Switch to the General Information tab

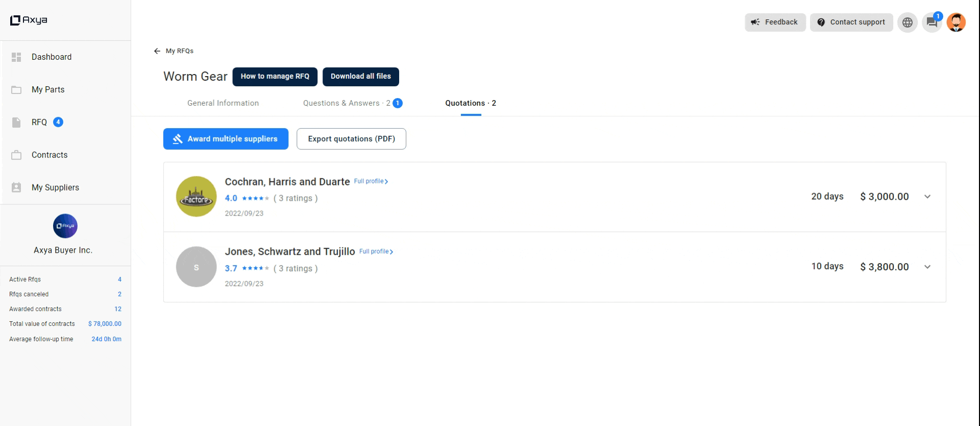[x=223, y=103]
